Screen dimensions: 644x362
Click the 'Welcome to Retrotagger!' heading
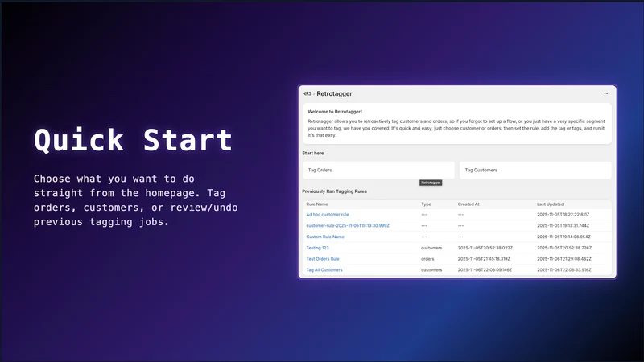[335, 112]
